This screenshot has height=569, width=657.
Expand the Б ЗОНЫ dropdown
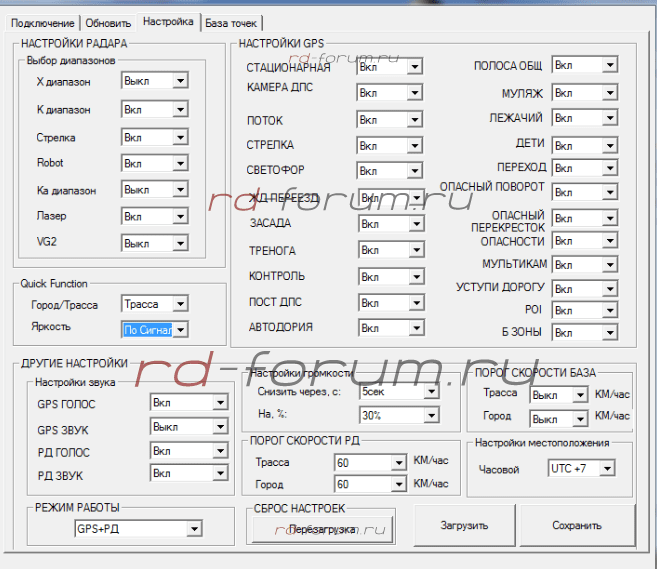(585, 333)
